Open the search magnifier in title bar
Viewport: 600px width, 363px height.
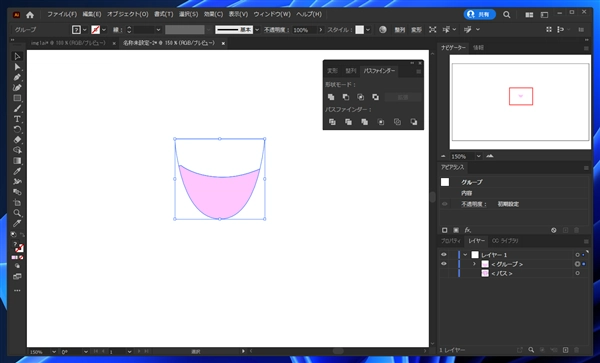pyautogui.click(x=507, y=15)
